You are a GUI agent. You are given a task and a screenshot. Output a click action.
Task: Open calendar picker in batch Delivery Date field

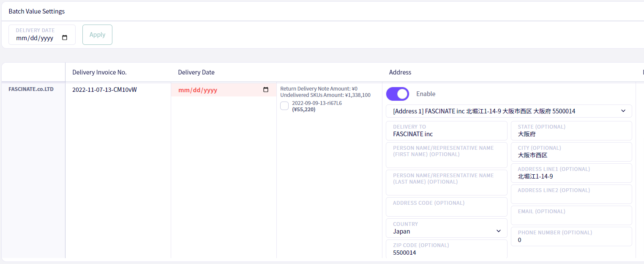pos(65,38)
